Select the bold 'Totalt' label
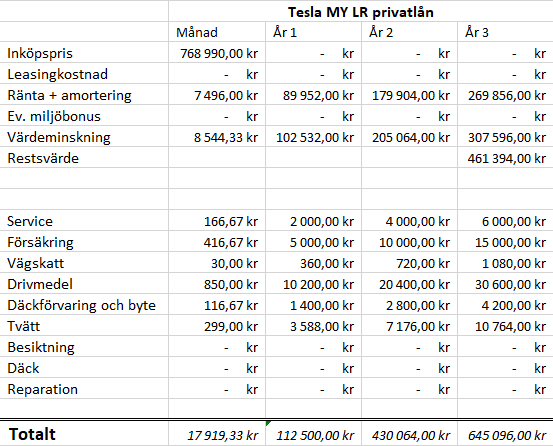The image size is (553, 446). (84, 434)
